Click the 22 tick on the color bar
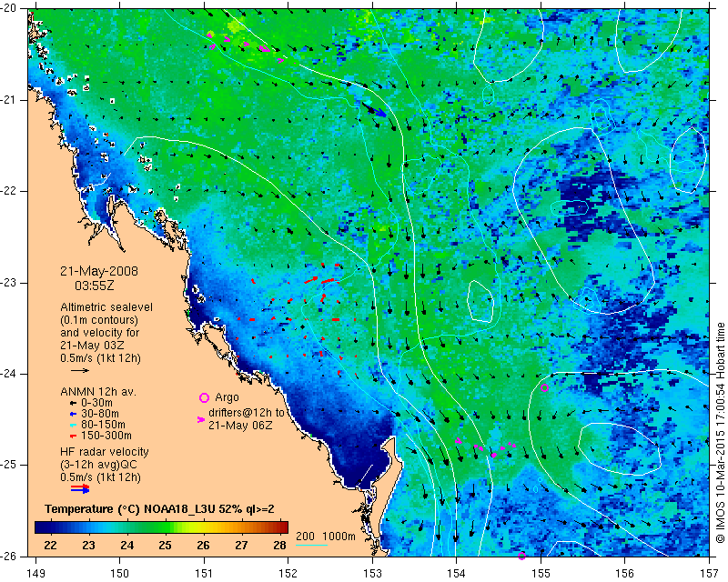 (x=50, y=546)
